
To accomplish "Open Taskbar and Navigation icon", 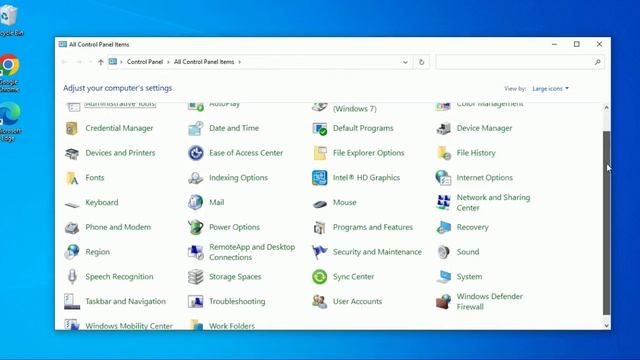I will (72, 302).
